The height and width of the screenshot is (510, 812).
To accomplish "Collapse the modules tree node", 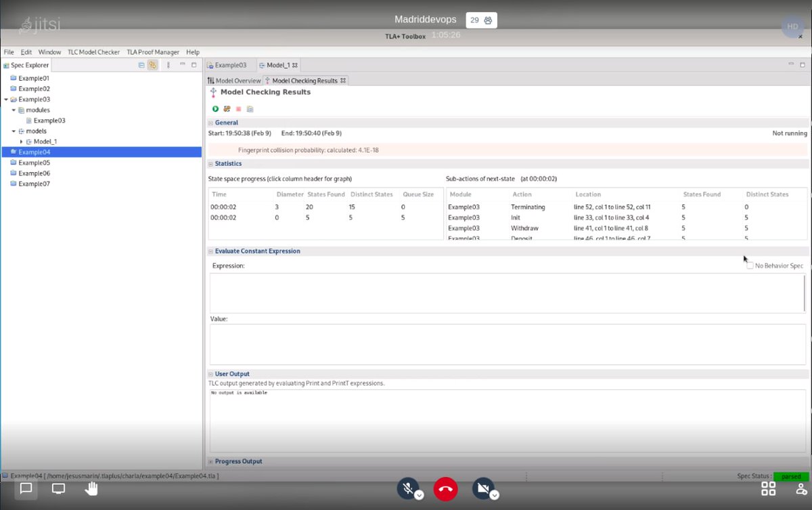I will tap(14, 110).
